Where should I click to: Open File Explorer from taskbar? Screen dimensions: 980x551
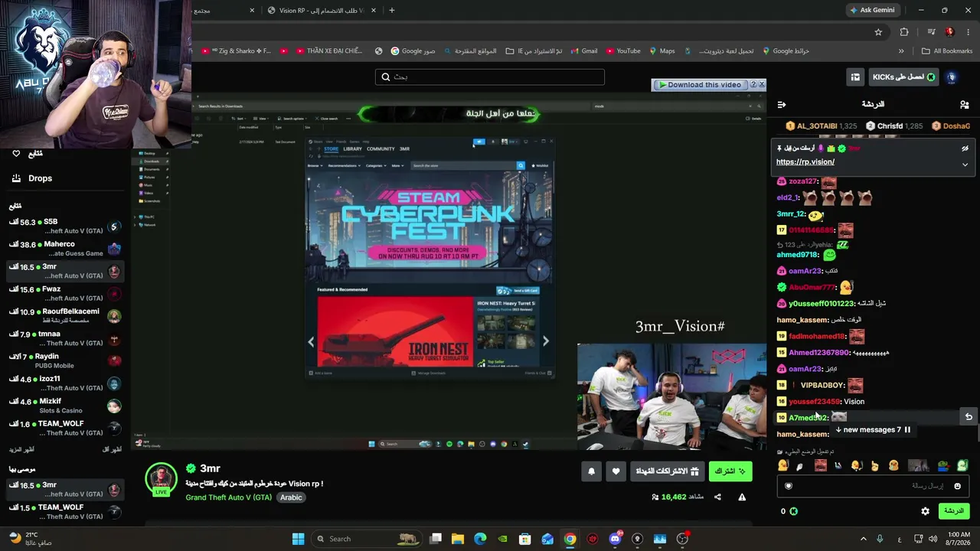(x=458, y=539)
